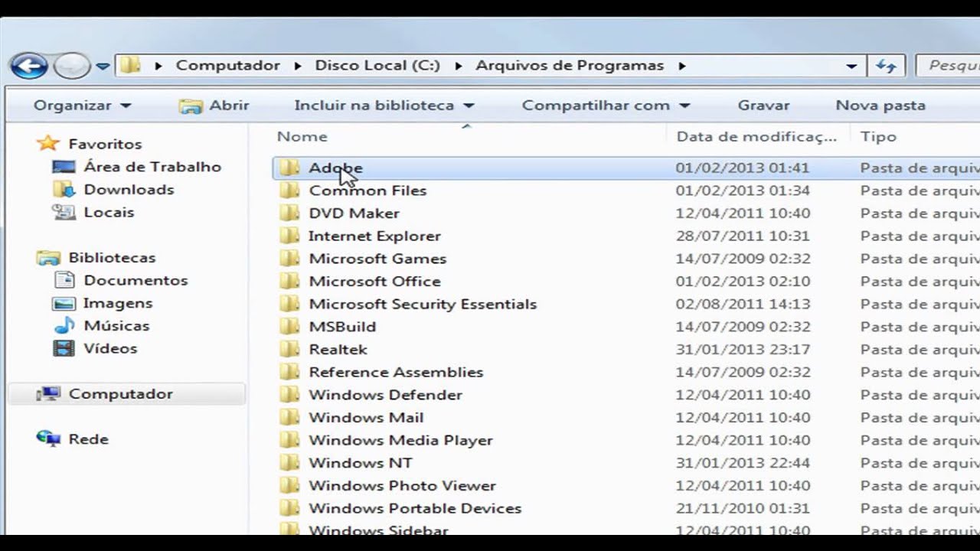980x551 pixels.
Task: Select Windows Portable Devices folder icon
Action: tap(289, 508)
